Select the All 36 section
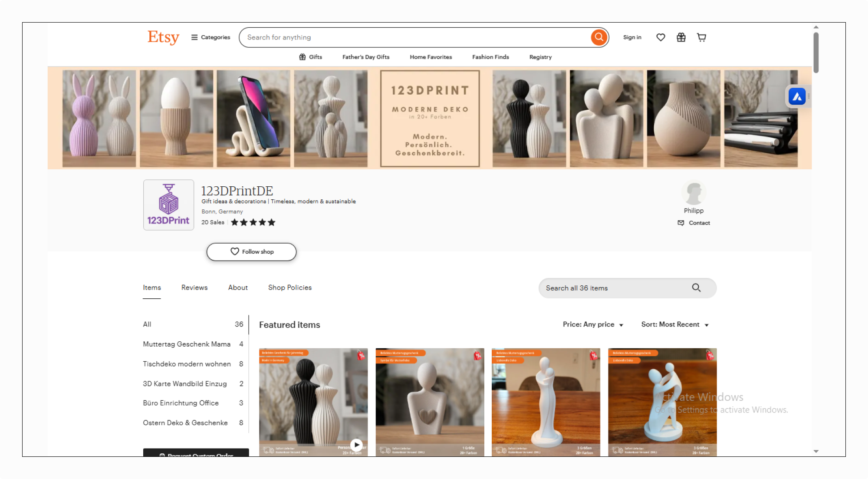868x479 pixels. click(193, 324)
